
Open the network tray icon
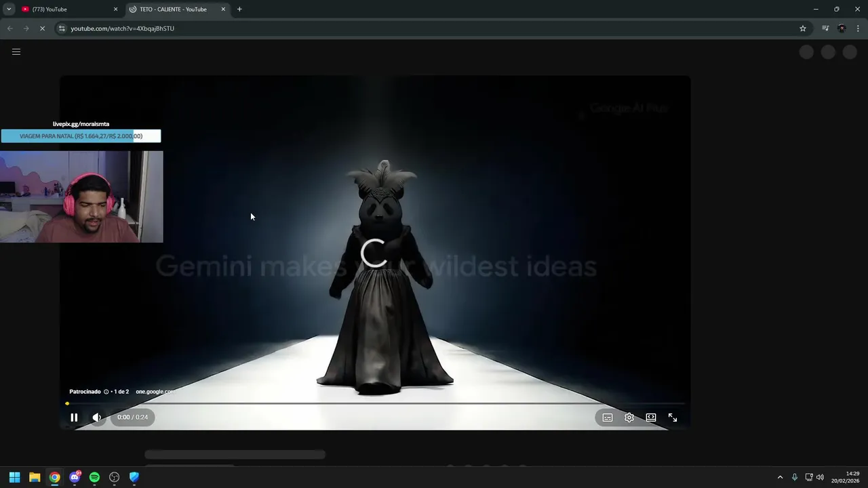pos(809,477)
